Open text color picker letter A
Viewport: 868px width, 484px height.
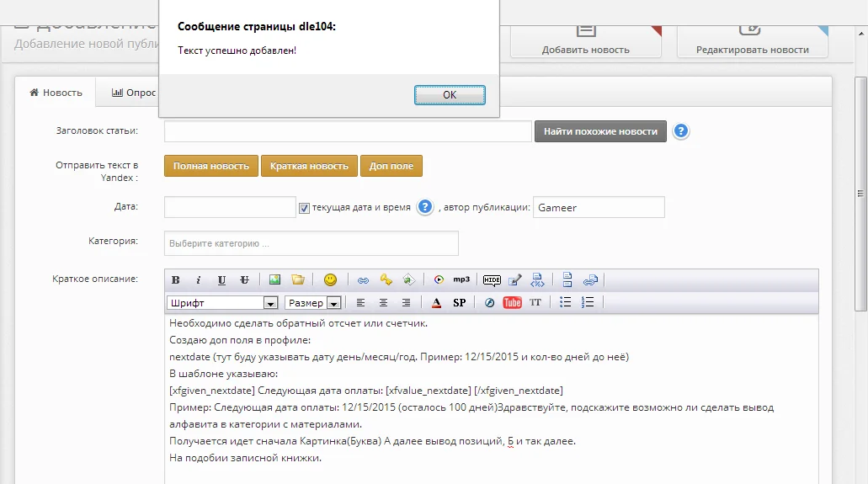(436, 302)
